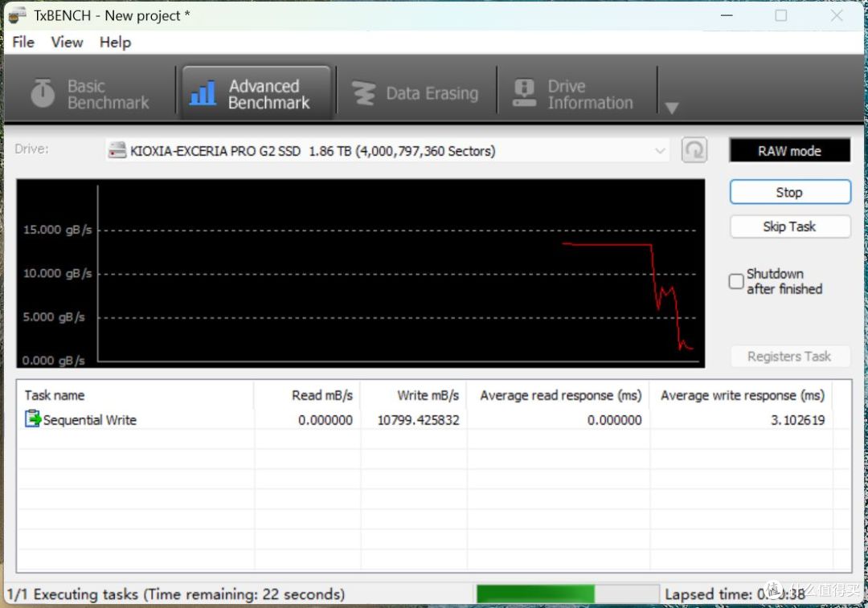Click the Registers Task button
Screen dimensions: 868x608
pyautogui.click(x=790, y=357)
